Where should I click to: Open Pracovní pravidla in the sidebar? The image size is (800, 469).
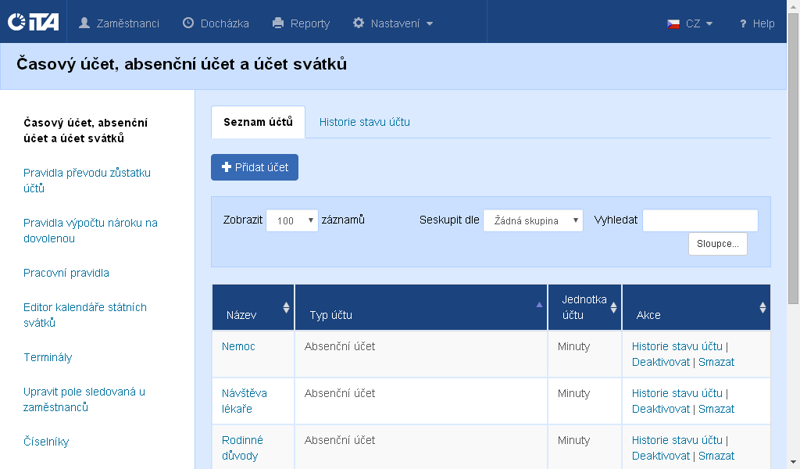click(66, 273)
